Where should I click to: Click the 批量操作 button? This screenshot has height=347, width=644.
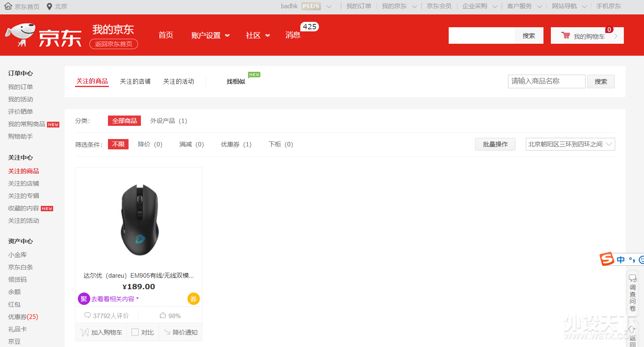(495, 144)
